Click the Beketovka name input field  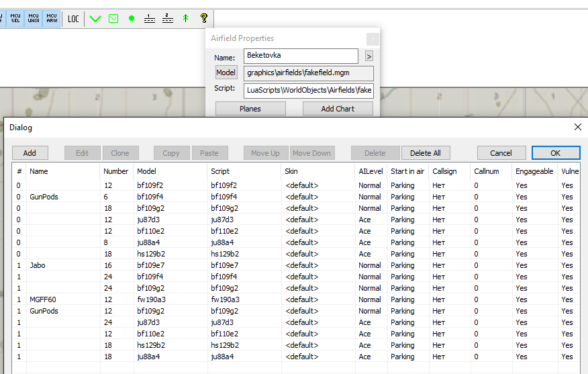(x=301, y=56)
